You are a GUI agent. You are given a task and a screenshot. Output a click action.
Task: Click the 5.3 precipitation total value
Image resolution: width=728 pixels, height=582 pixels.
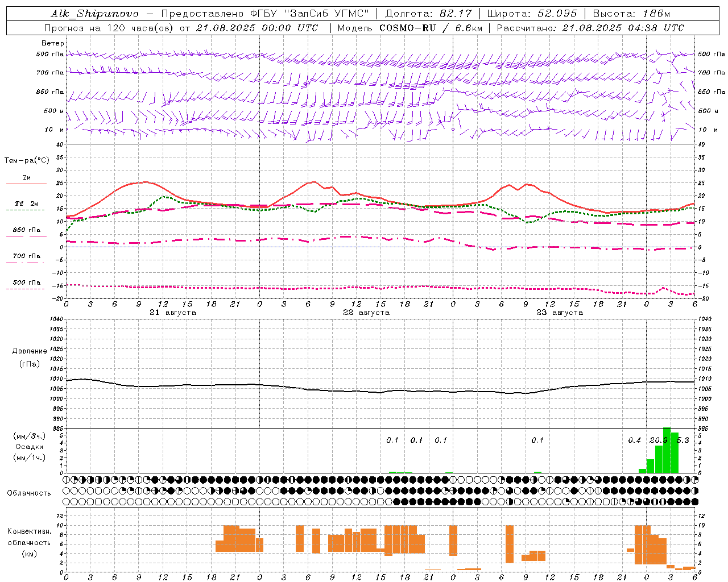[x=682, y=440]
